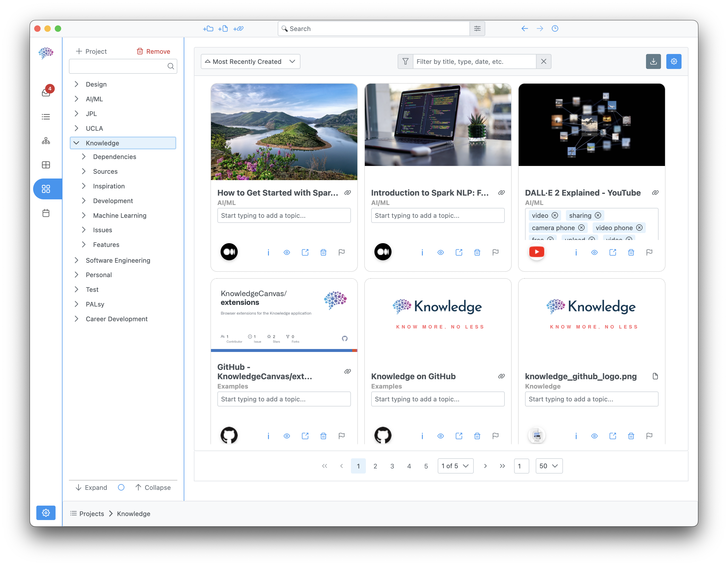Expand the Machine Learning subproject chevron

click(x=84, y=215)
